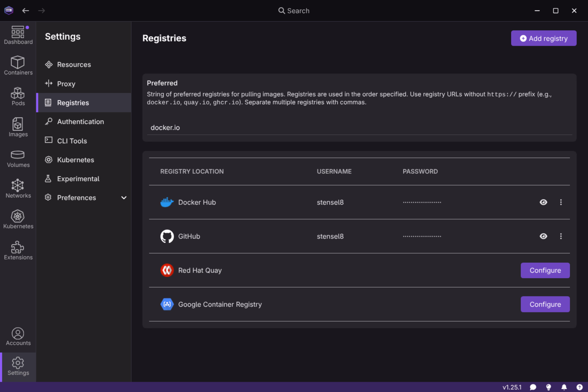Screen dimensions: 588x392
Task: Click the Add registry button
Action: tap(543, 38)
